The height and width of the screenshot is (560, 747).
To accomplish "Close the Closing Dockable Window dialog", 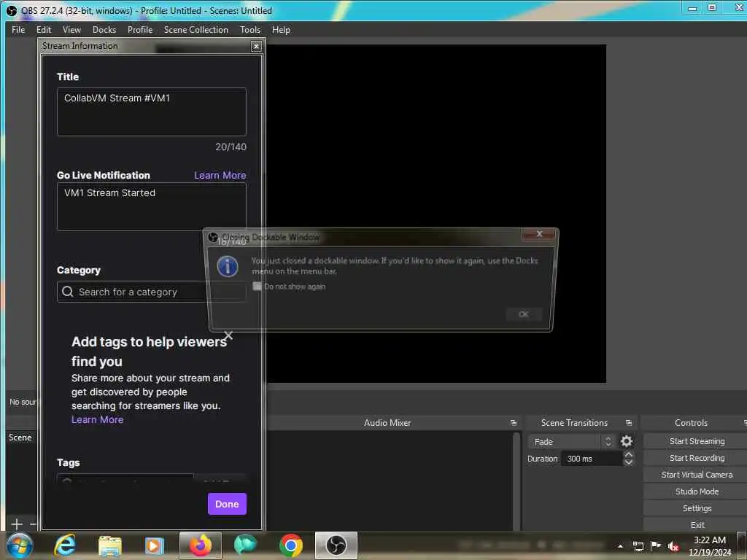I will point(539,234).
